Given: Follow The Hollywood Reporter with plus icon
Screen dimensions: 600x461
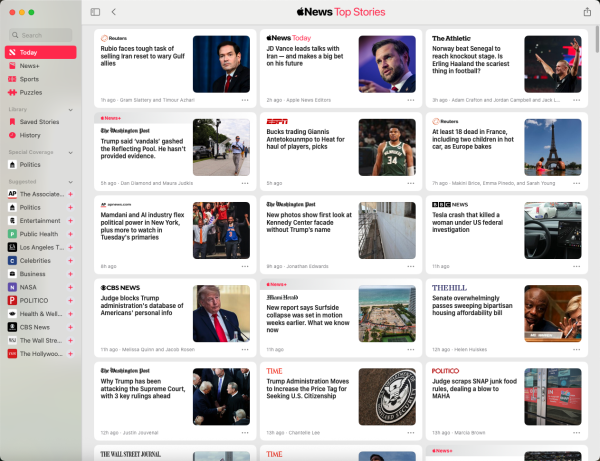Looking at the screenshot, I should (x=70, y=354).
